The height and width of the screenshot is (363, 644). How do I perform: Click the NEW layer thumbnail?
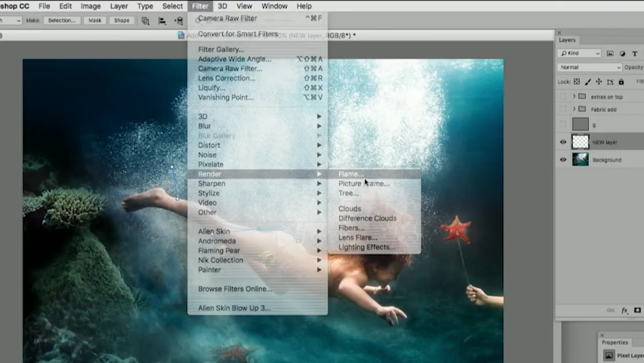coord(581,142)
